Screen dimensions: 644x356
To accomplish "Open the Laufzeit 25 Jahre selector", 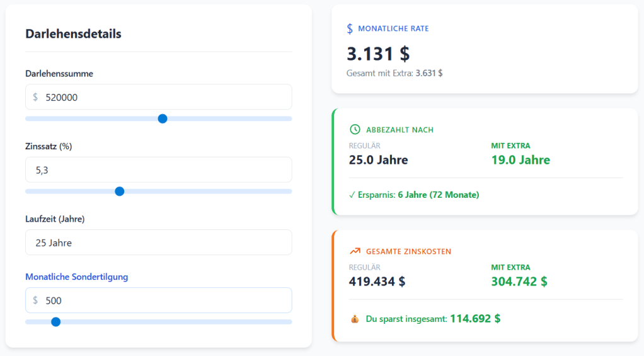I will coord(158,243).
